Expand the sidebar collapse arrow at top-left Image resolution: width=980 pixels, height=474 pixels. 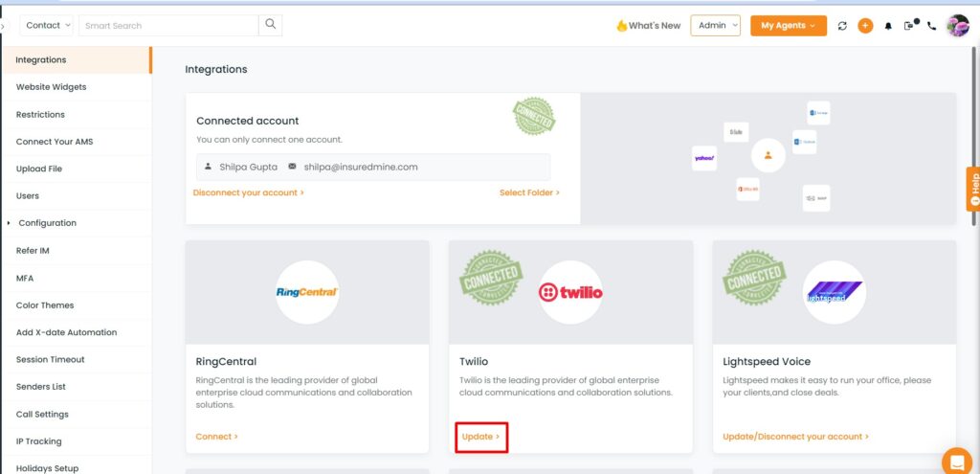tap(3, 26)
